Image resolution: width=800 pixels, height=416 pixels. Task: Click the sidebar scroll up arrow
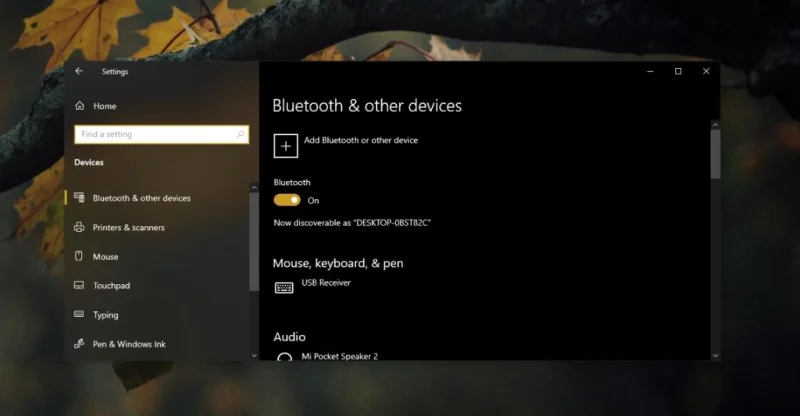tap(254, 188)
